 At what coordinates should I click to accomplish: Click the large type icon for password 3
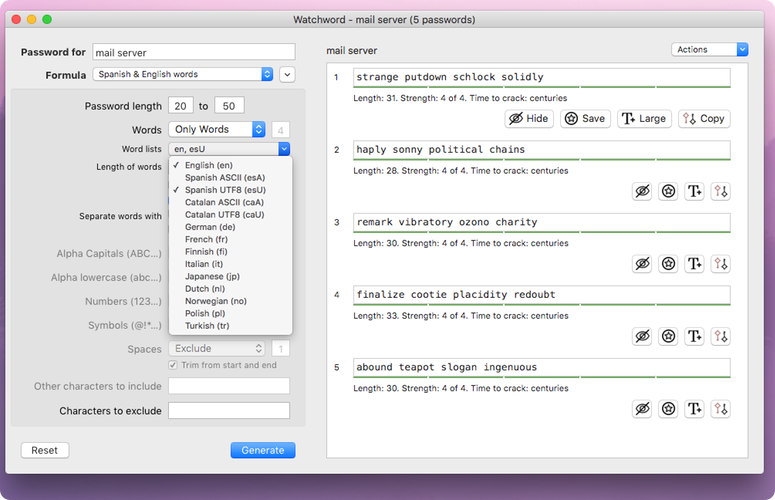coord(695,264)
